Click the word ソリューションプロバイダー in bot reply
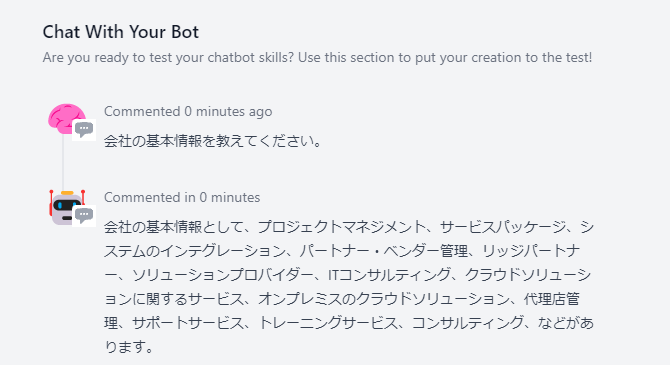This screenshot has width=670, height=365. [x=222, y=274]
